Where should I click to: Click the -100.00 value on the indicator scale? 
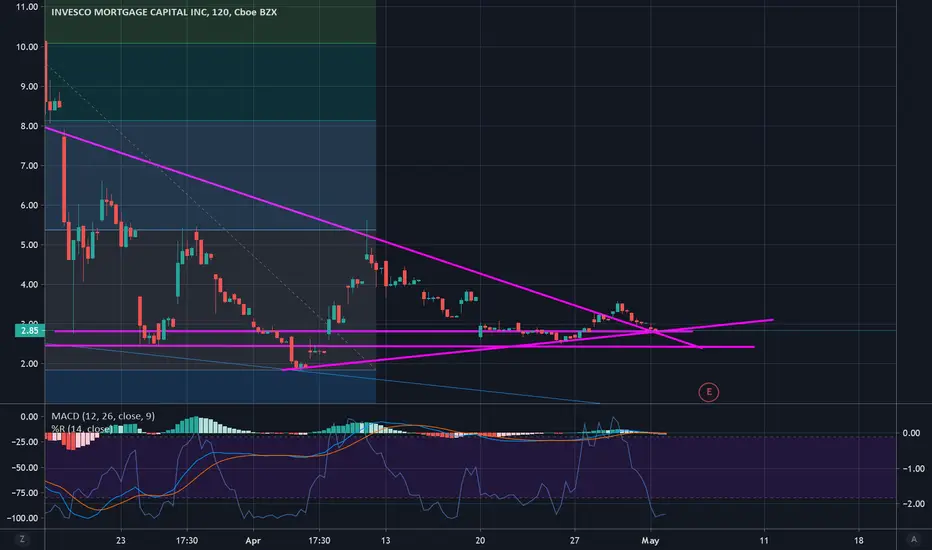coord(22,518)
